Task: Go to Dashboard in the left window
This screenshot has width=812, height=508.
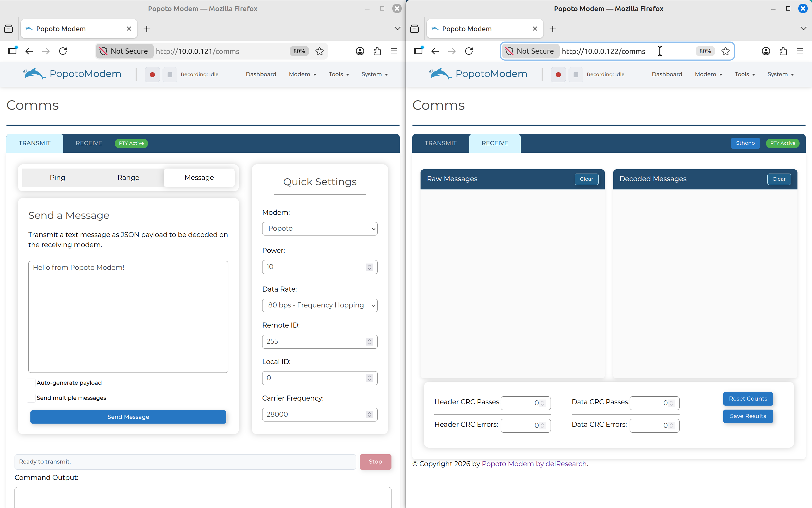Action: tap(261, 74)
